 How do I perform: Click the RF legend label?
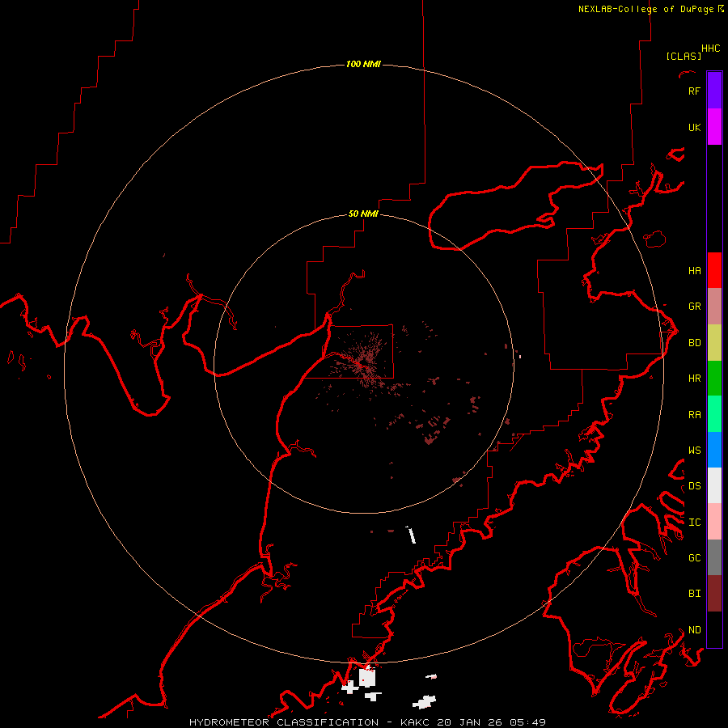click(x=694, y=91)
